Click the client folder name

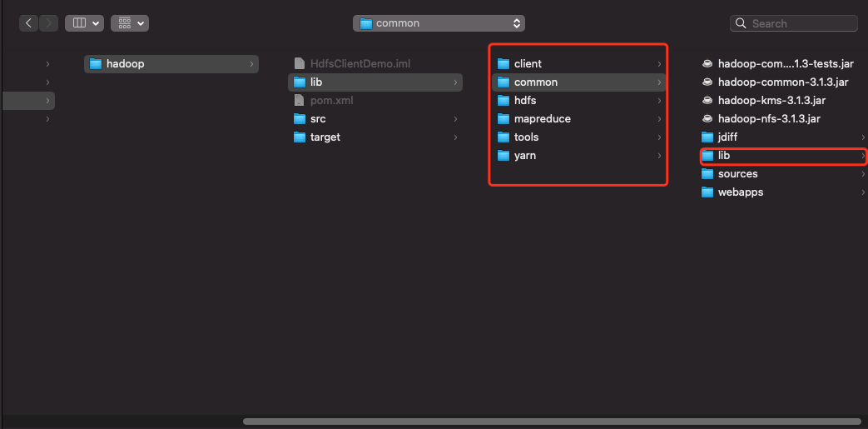click(528, 64)
